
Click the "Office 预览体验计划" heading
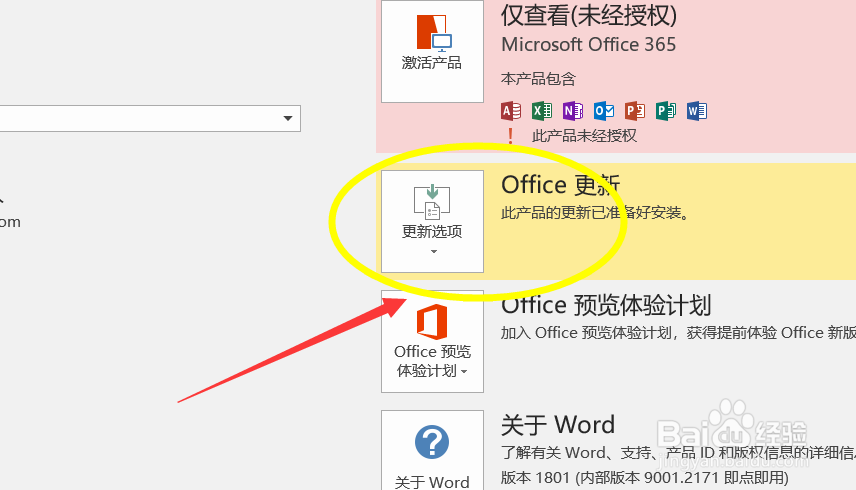(606, 305)
